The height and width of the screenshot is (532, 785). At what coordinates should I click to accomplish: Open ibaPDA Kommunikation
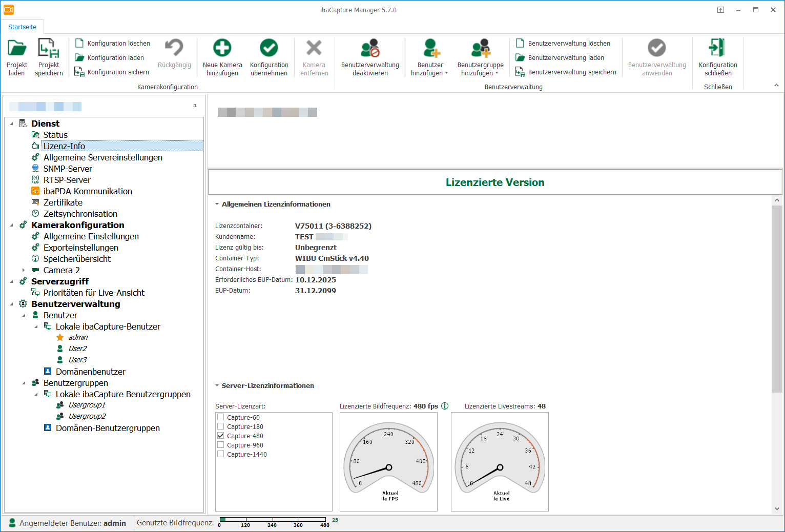click(88, 191)
